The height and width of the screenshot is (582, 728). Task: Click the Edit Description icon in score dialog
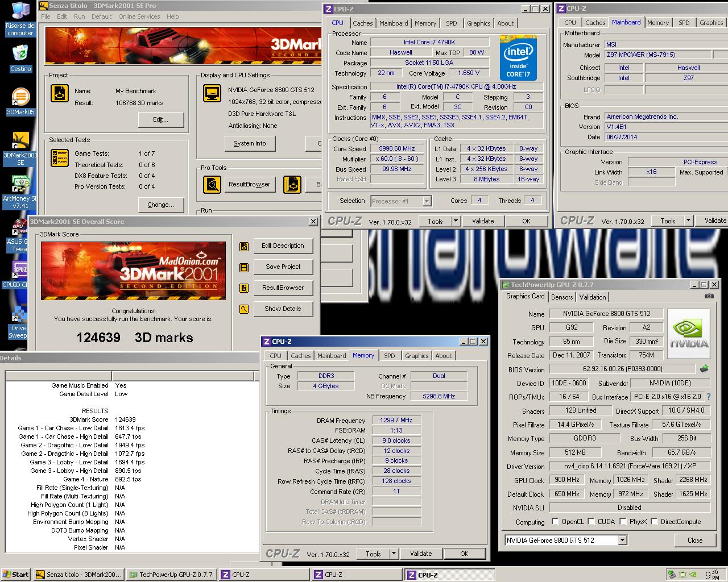click(x=244, y=246)
